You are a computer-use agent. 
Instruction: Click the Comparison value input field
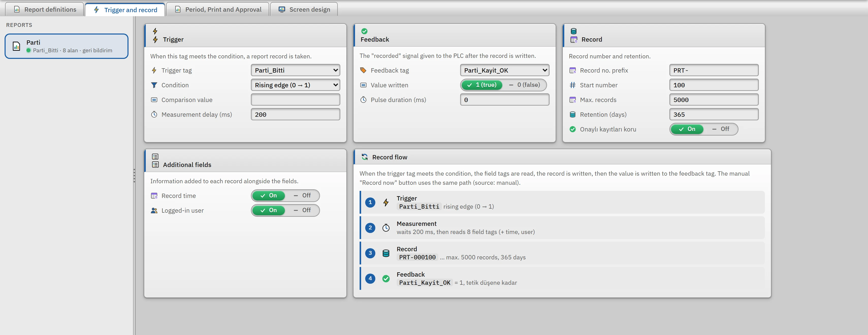point(295,100)
